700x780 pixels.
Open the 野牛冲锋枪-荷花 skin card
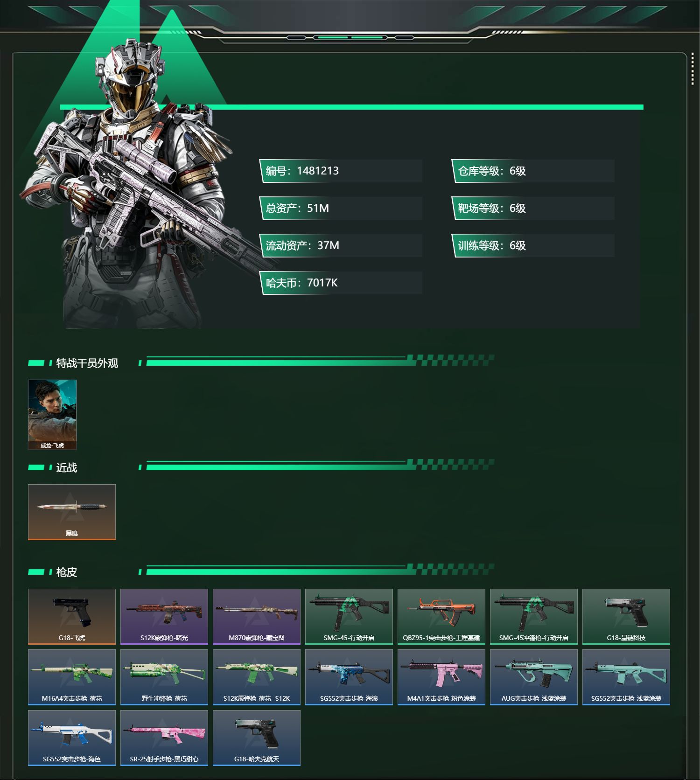(x=164, y=677)
